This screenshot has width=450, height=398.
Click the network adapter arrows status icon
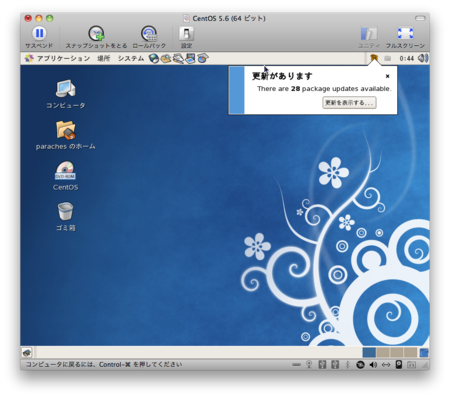click(x=386, y=365)
